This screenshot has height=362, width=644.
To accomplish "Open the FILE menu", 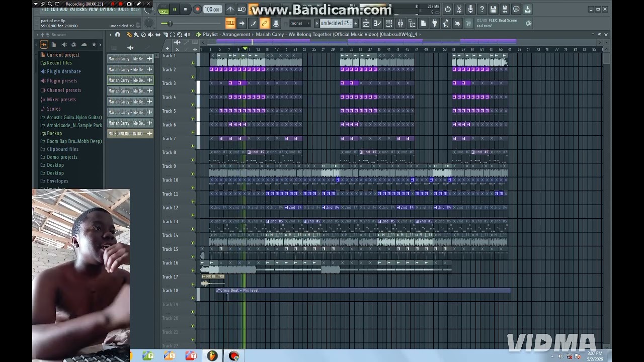I will pyautogui.click(x=45, y=10).
